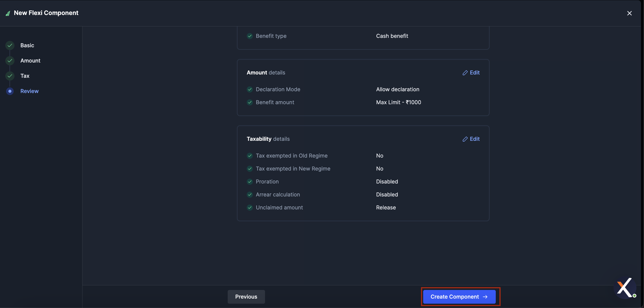Click checkmark next to Tax exempted in Old Regime

(250, 156)
